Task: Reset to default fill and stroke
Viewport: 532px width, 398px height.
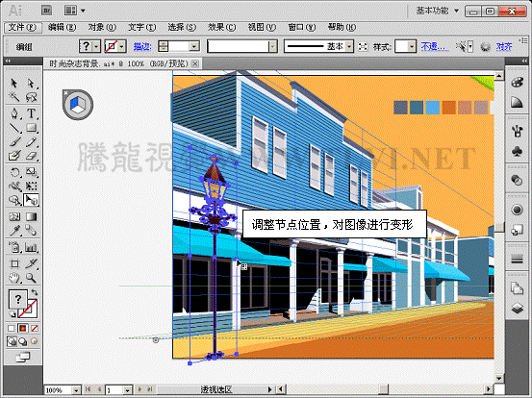Action: coord(12,314)
